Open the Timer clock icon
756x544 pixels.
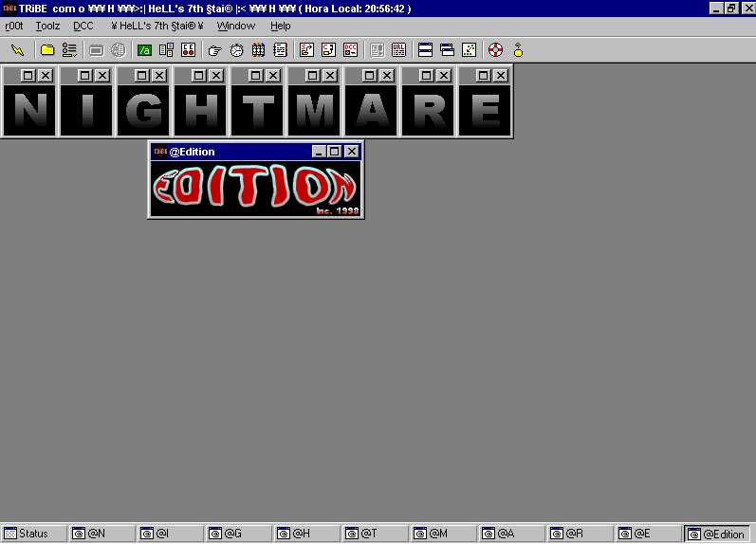(x=236, y=50)
